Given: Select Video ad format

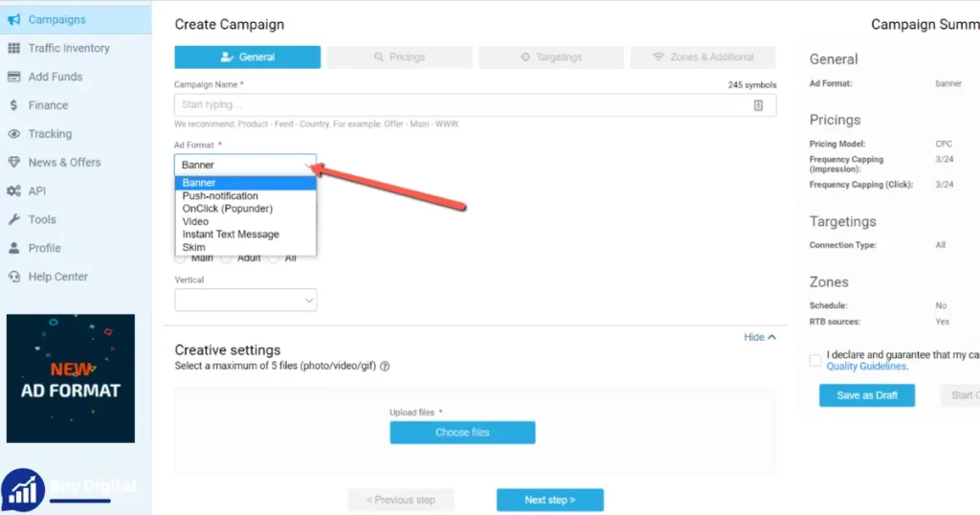Looking at the screenshot, I should coord(246,221).
